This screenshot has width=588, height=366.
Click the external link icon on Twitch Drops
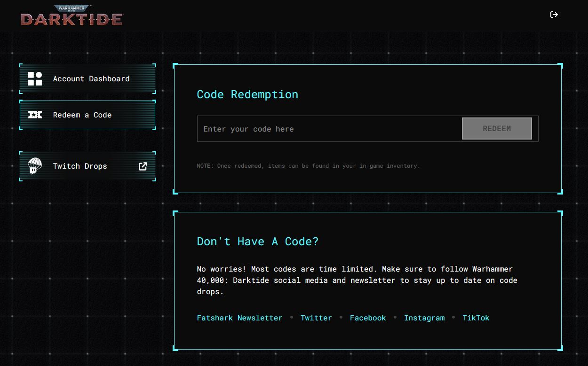click(143, 166)
